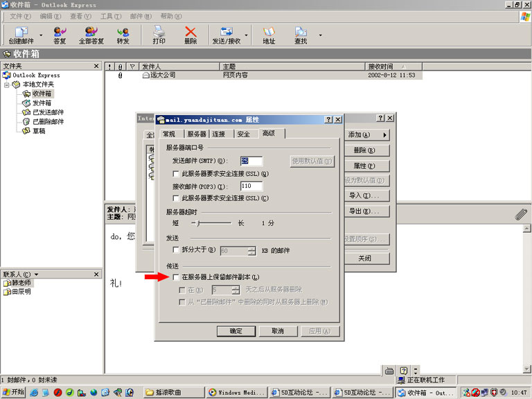Open the Create Mail dropdown arrow
Viewport: 532px width, 399px height.
click(41, 35)
